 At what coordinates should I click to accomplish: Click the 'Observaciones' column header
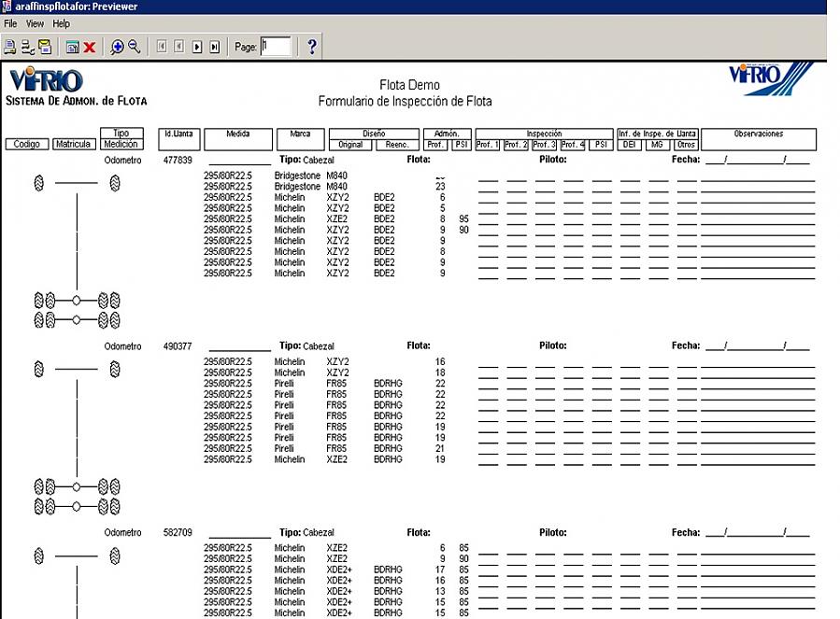(x=759, y=139)
